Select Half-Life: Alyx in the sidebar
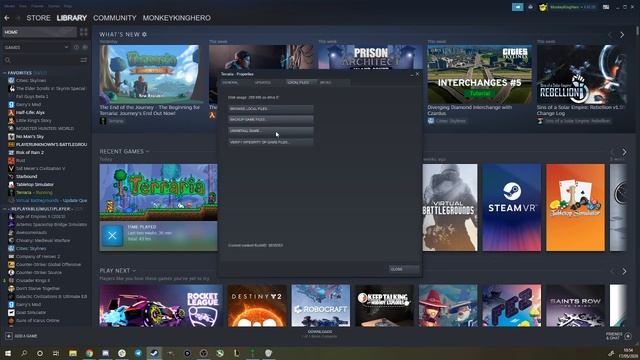The width and height of the screenshot is (640, 360). [x=30, y=112]
